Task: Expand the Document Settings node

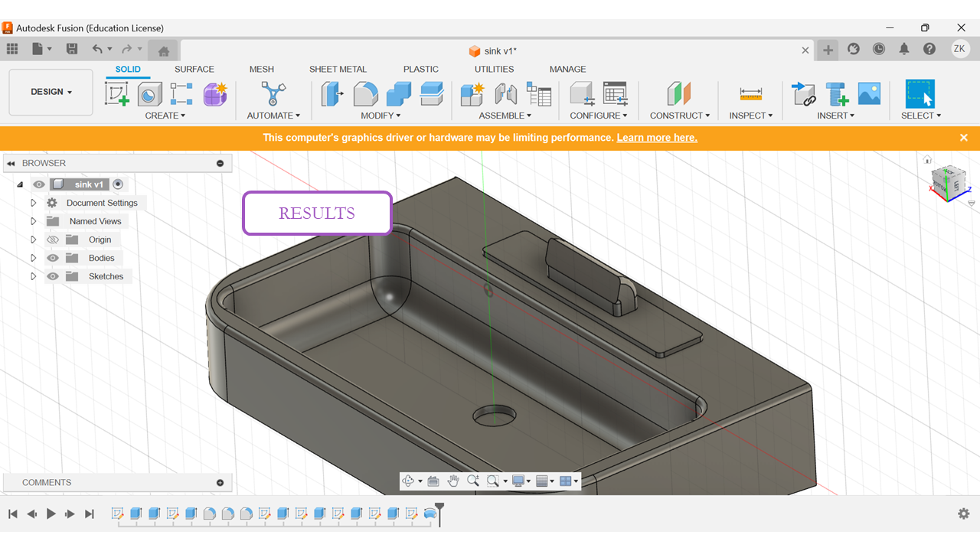Action: [x=33, y=203]
